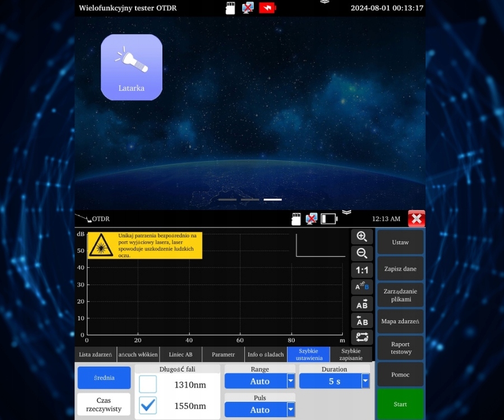Go to second home screen page indicator
The image size is (504, 420).
click(x=250, y=199)
